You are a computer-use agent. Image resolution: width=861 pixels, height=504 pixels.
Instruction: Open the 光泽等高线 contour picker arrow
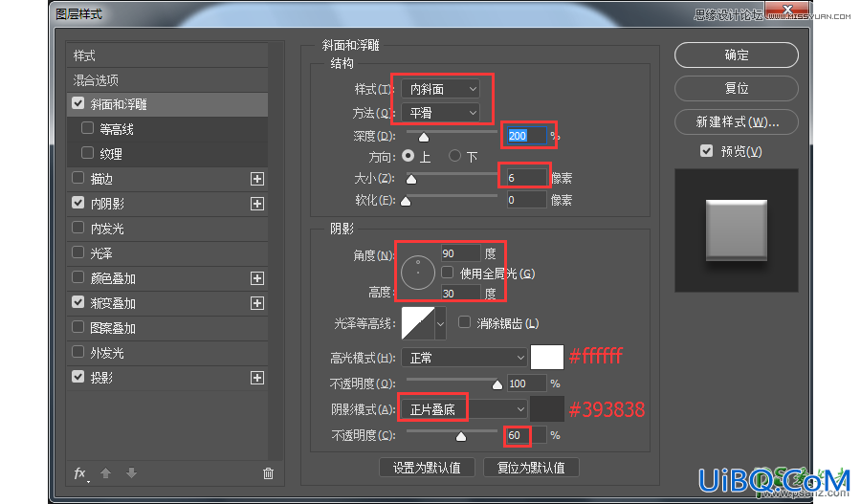(x=440, y=324)
